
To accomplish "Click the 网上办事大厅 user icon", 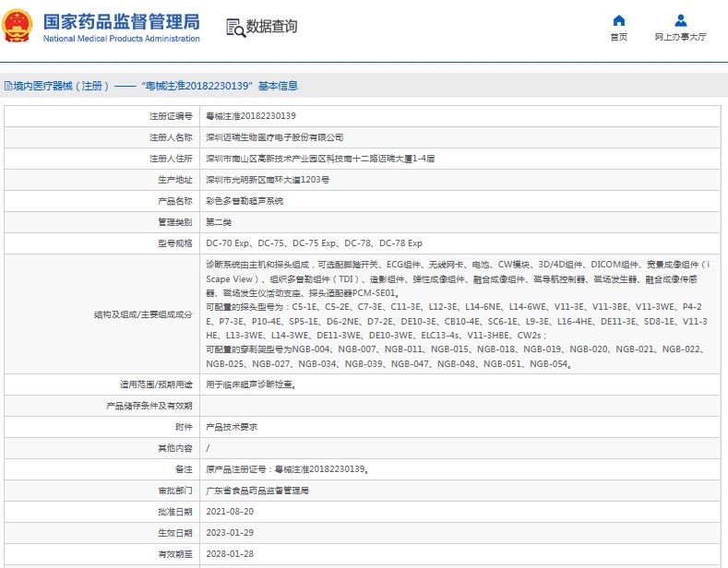I will [680, 20].
